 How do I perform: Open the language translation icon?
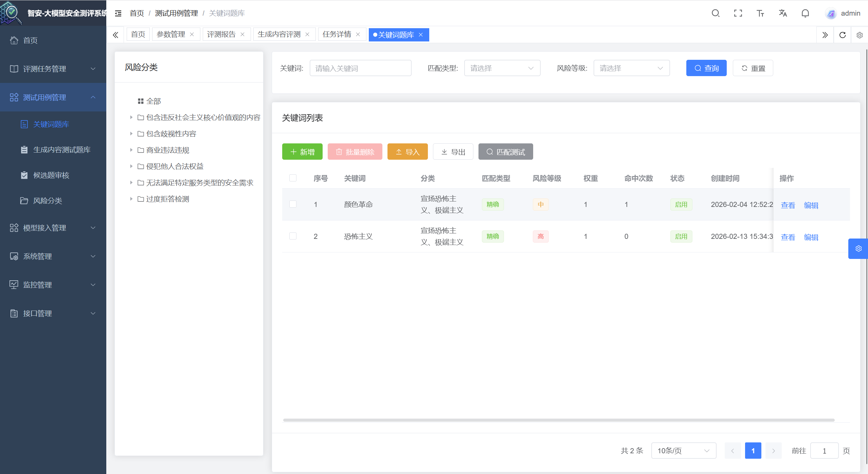pyautogui.click(x=783, y=13)
